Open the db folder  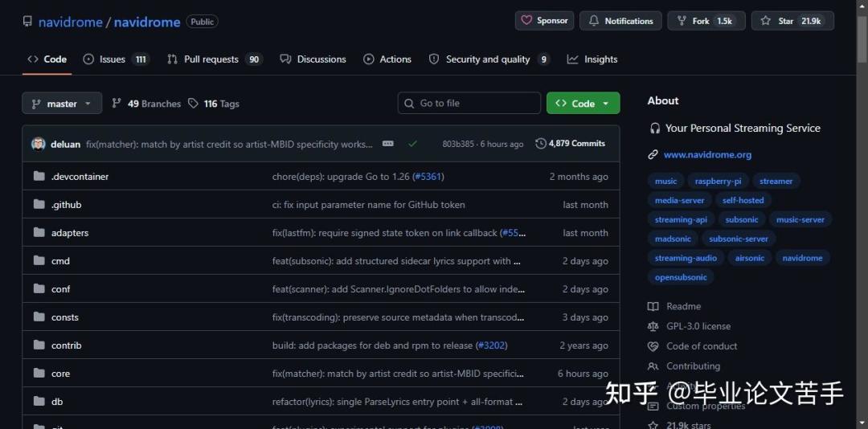tap(57, 402)
